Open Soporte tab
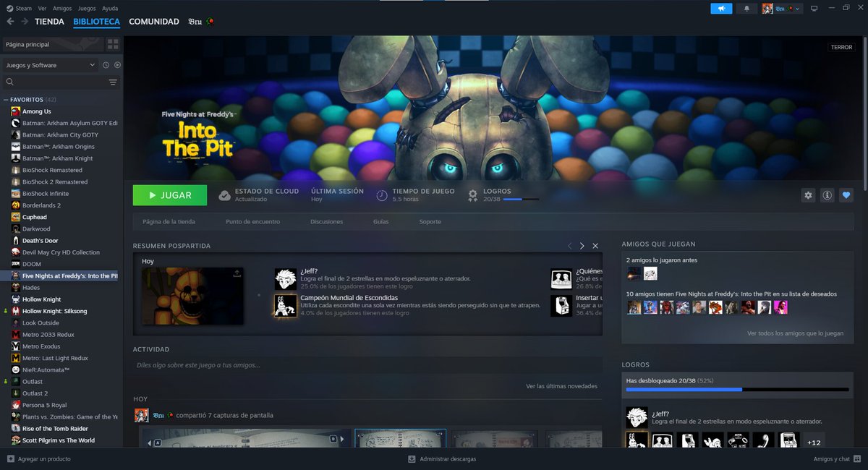The image size is (868, 470). (430, 221)
